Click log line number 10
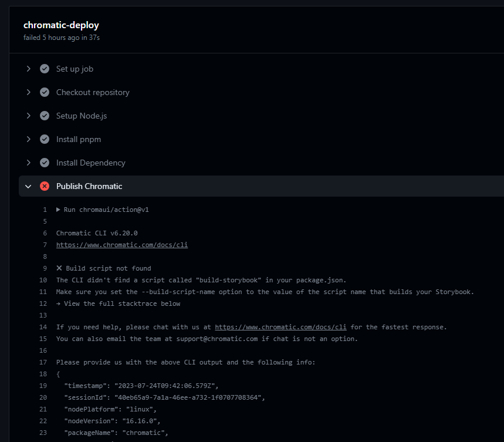Screen dimensions: 504x442 (x=43, y=280)
